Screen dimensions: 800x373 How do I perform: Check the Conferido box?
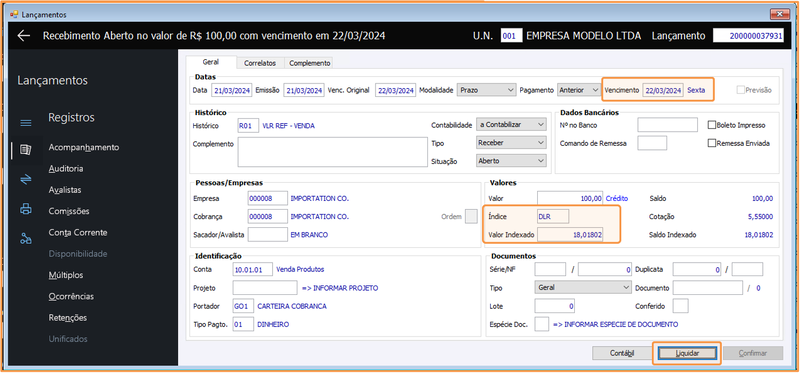(x=681, y=306)
